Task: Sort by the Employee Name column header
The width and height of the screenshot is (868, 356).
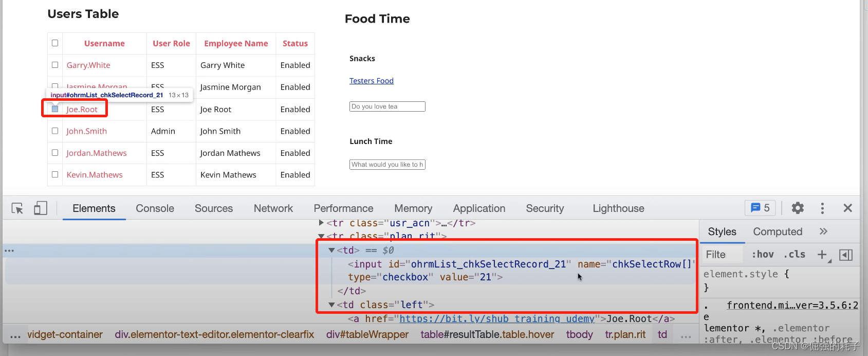Action: [236, 44]
